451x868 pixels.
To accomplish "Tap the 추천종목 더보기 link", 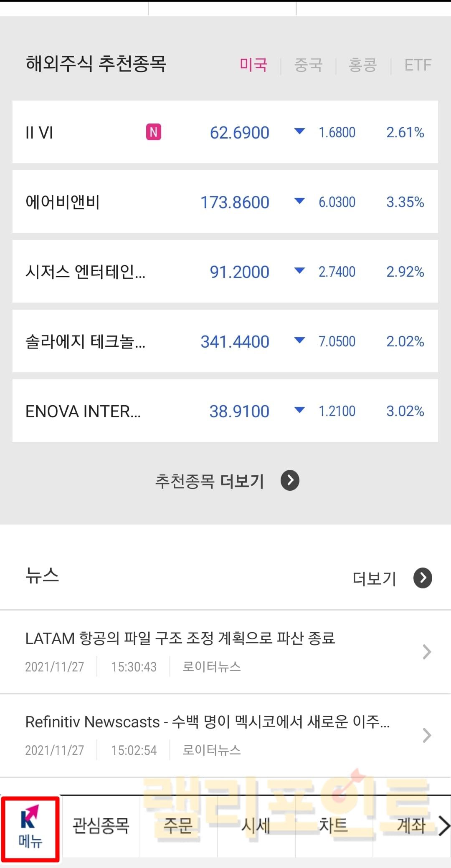I will tap(209, 481).
